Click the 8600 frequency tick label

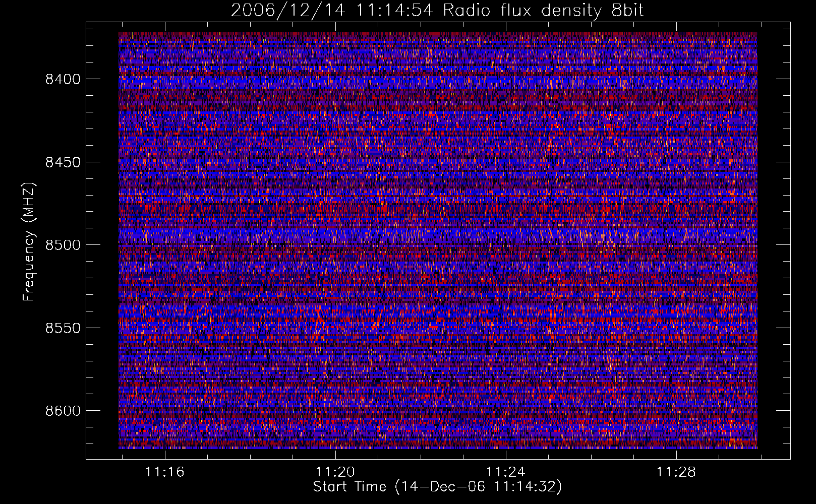[x=63, y=411]
